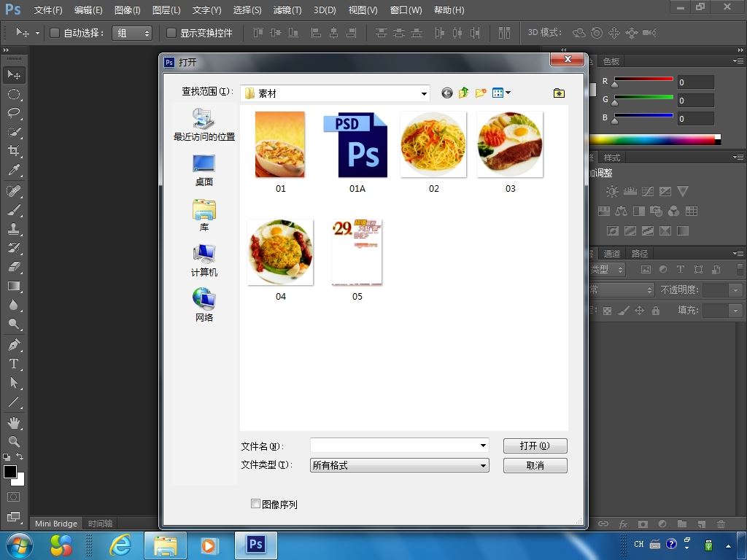Select the Brush tool
Image resolution: width=747 pixels, height=560 pixels.
(x=14, y=210)
